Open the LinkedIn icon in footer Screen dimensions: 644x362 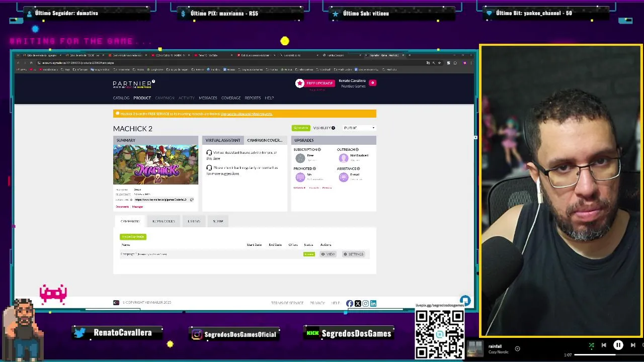click(373, 304)
